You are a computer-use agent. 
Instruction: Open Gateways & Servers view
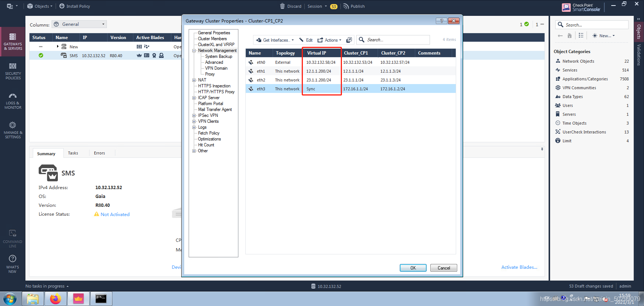click(x=13, y=41)
